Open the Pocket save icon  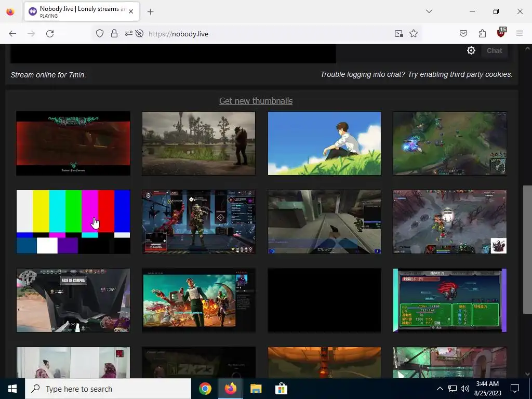(463, 34)
